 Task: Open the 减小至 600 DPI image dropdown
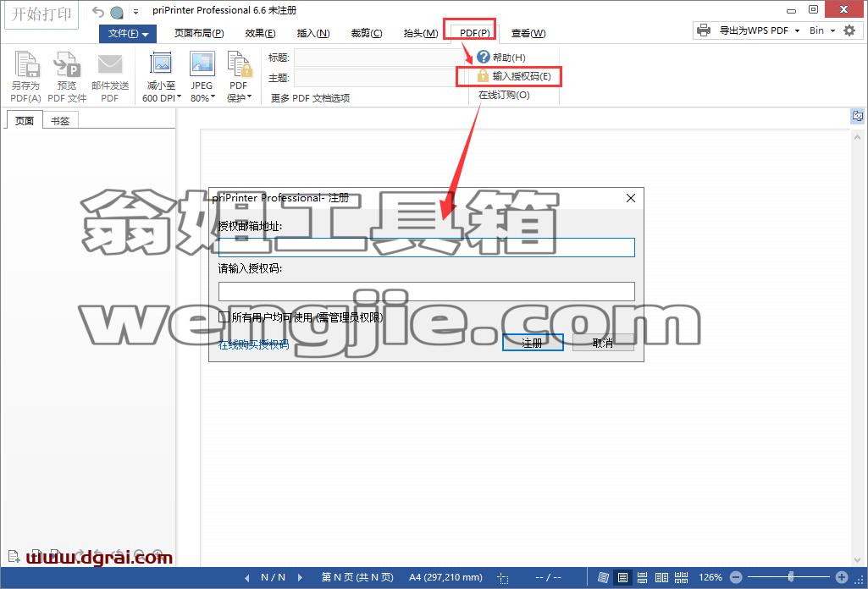pyautogui.click(x=161, y=76)
